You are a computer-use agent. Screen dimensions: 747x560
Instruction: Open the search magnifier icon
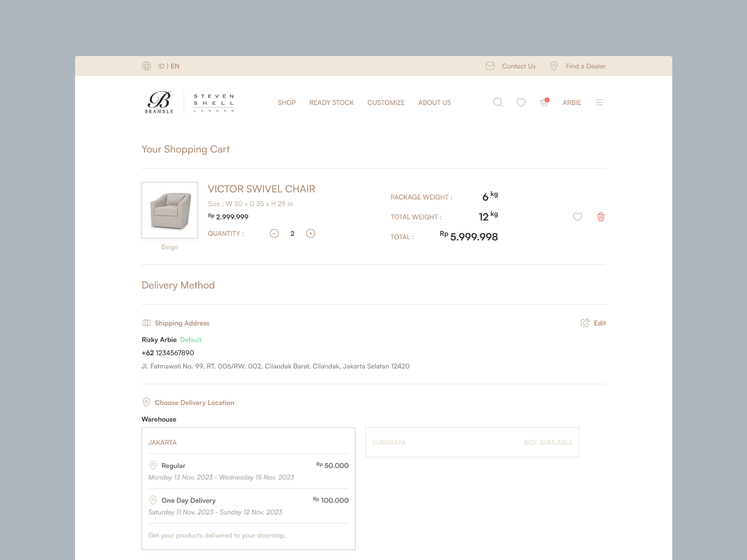click(x=498, y=102)
